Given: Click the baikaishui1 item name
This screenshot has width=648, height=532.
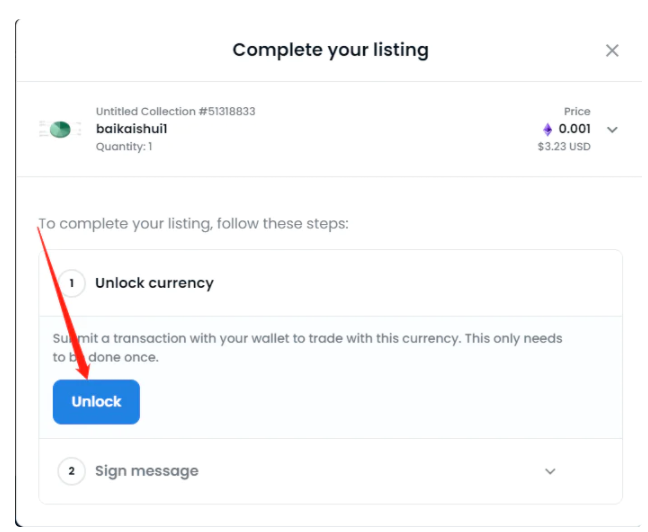Looking at the screenshot, I should click(131, 129).
